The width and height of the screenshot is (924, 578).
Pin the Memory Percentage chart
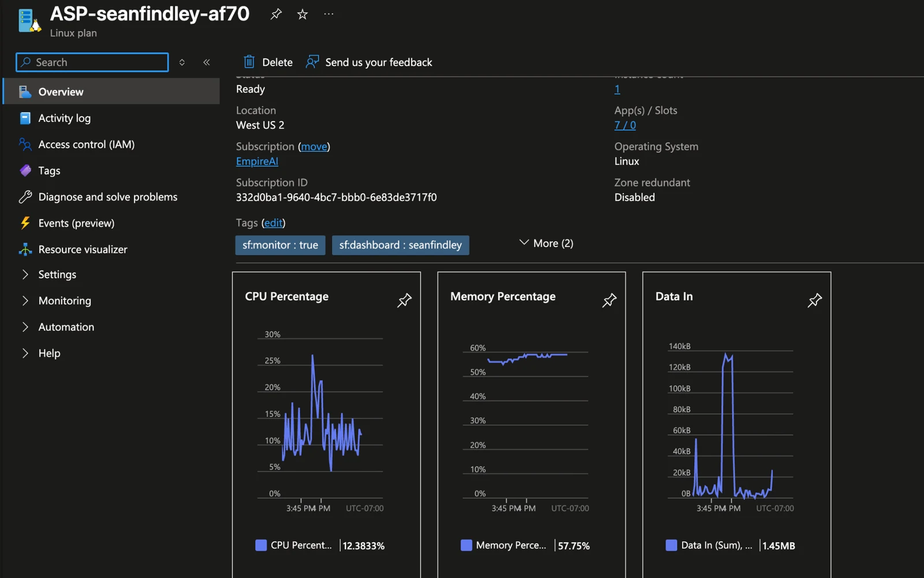pyautogui.click(x=609, y=301)
